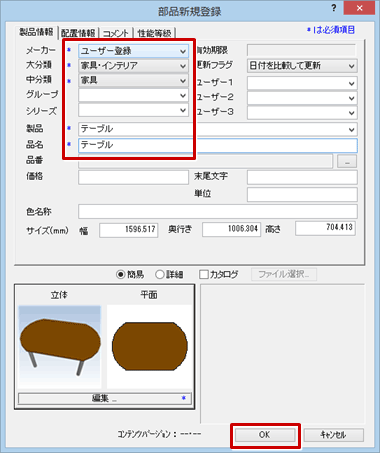Select the 詳細 radio button

pos(160,275)
